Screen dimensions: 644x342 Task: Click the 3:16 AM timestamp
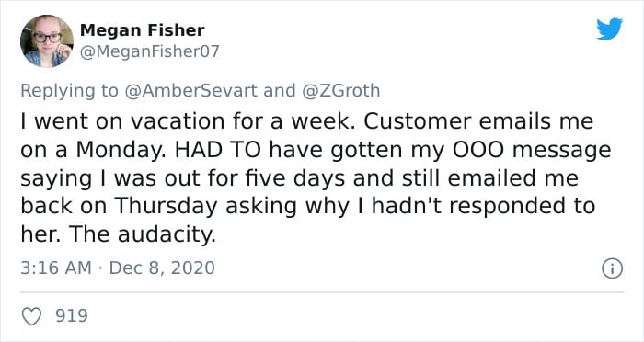tap(56, 268)
